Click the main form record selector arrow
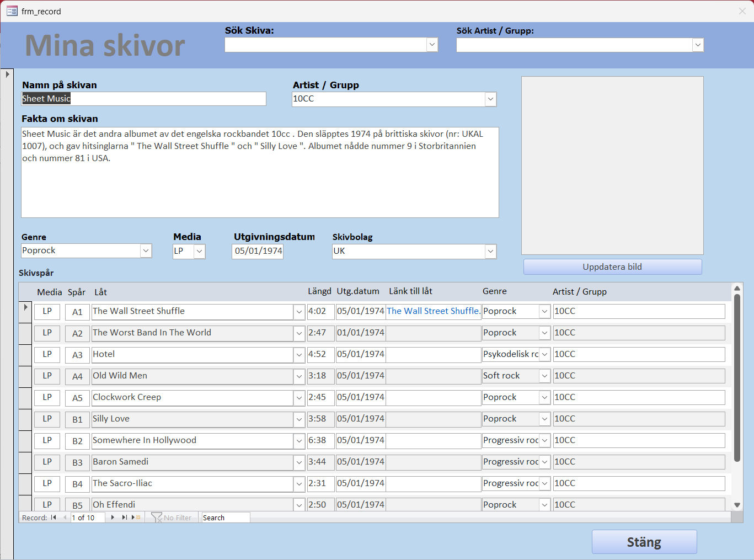The width and height of the screenshot is (754, 560). tap(7, 74)
